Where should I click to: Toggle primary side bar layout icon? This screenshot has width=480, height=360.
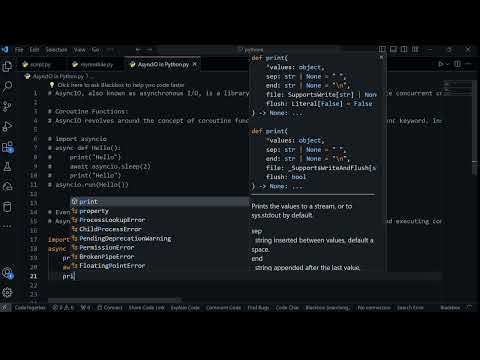click(x=382, y=49)
